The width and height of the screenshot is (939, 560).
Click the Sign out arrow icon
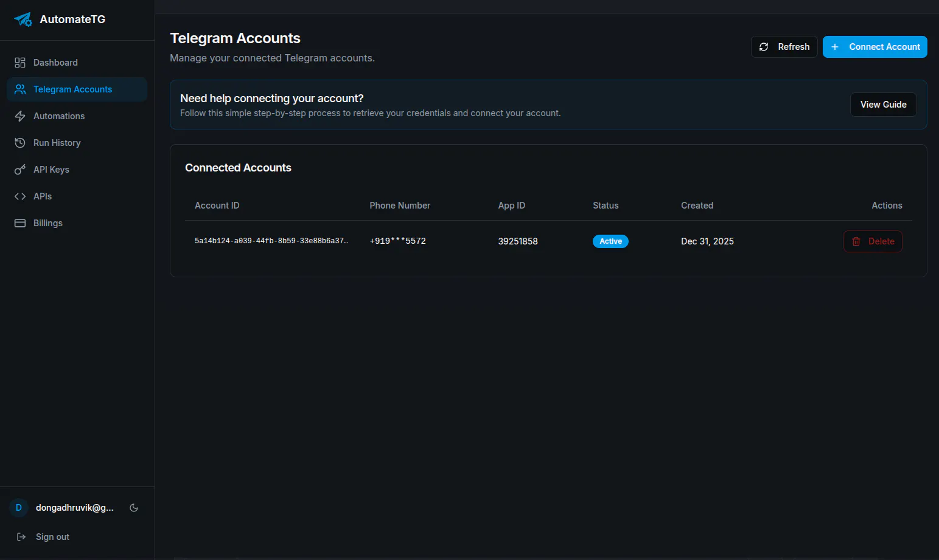(21, 537)
